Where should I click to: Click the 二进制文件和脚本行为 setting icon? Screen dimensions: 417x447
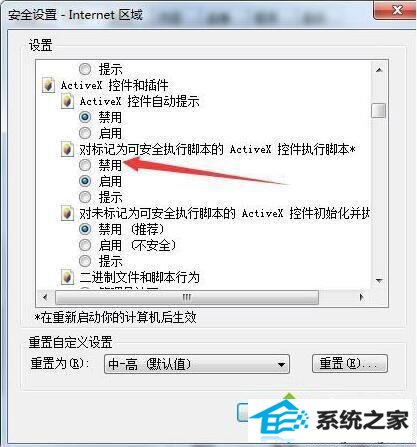point(67,277)
